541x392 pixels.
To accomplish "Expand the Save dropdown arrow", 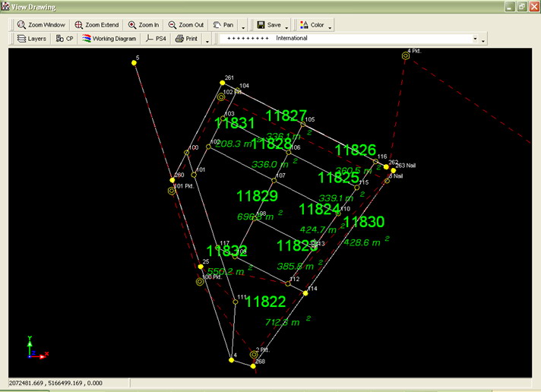I will coord(286,25).
